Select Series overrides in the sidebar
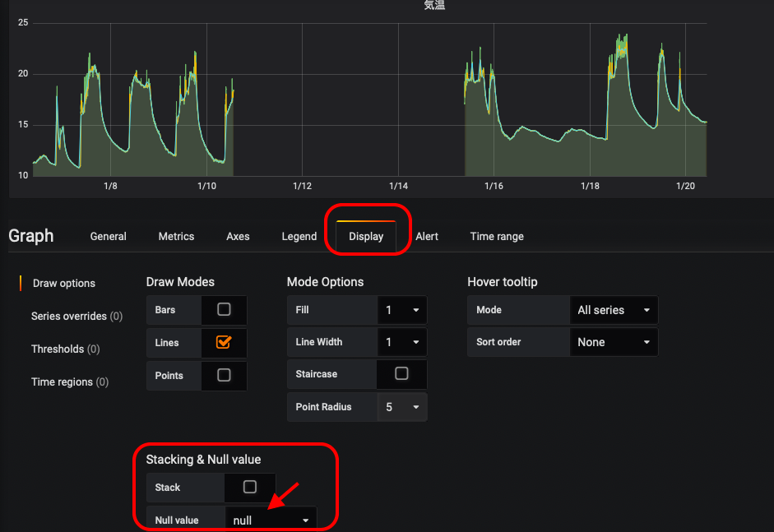Viewport: 774px width, 532px height. (76, 316)
